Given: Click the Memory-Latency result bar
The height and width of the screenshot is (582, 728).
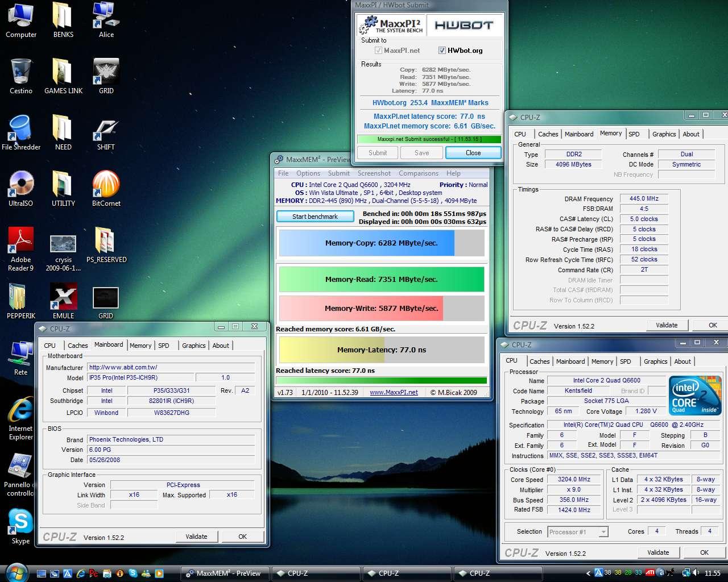Looking at the screenshot, I should click(x=382, y=350).
